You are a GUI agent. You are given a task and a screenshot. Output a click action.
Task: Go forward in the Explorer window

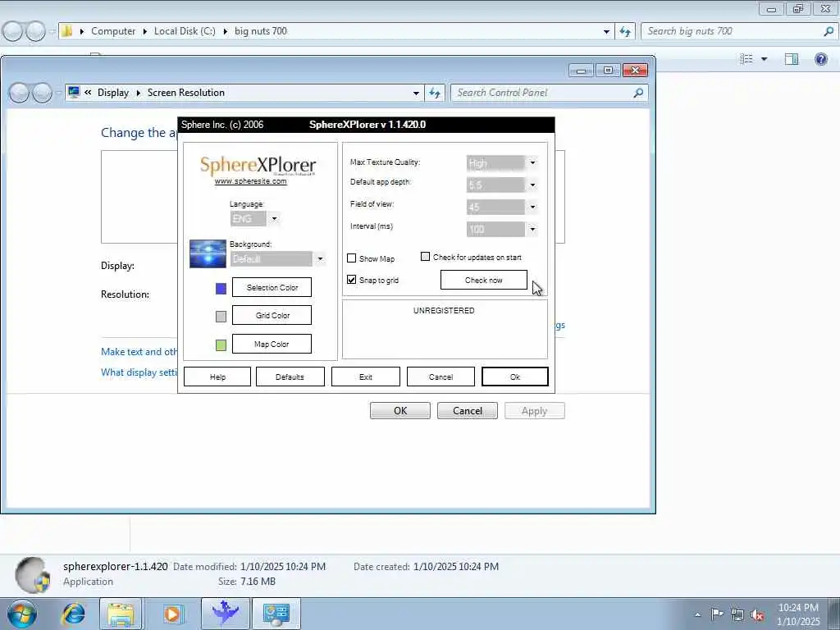pyautogui.click(x=36, y=31)
